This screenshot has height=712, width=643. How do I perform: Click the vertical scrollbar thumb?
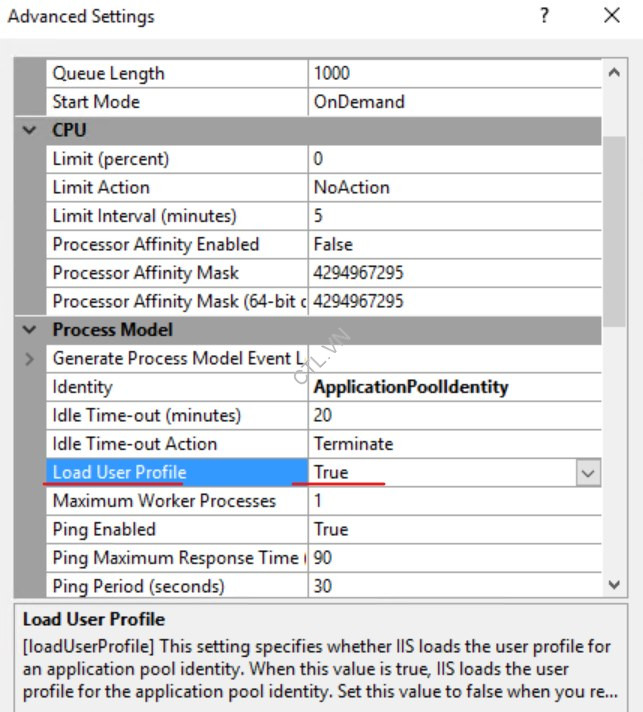(x=614, y=230)
